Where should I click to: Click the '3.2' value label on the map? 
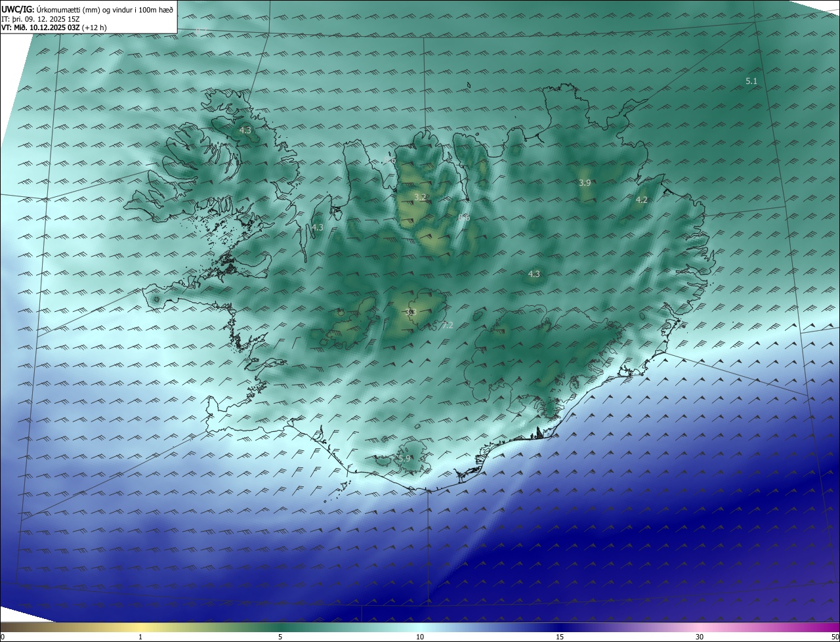420,197
